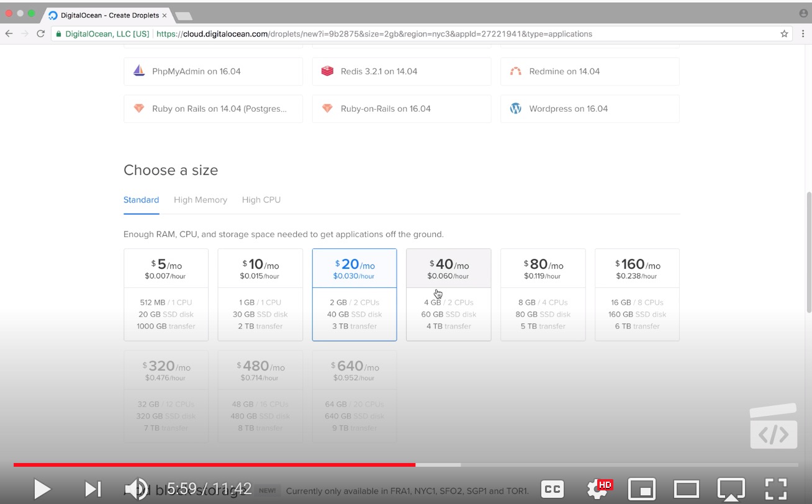
Task: Open video settings gear icon
Action: 598,490
